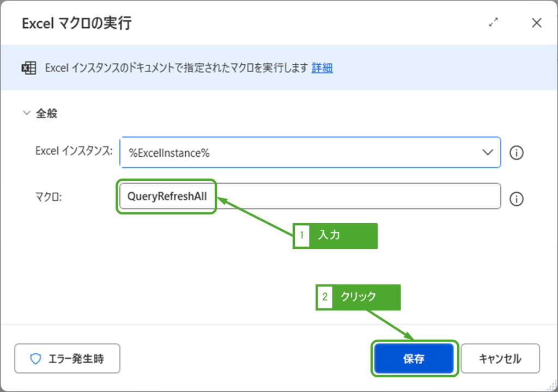The width and height of the screenshot is (558, 392).
Task: Click the Excel icon in the info banner
Action: pyautogui.click(x=28, y=68)
